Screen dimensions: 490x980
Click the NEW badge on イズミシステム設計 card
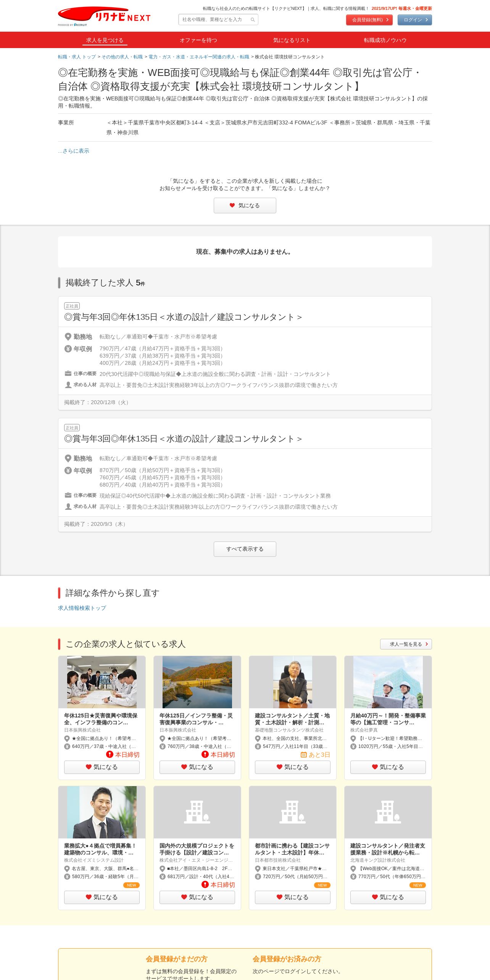(131, 885)
